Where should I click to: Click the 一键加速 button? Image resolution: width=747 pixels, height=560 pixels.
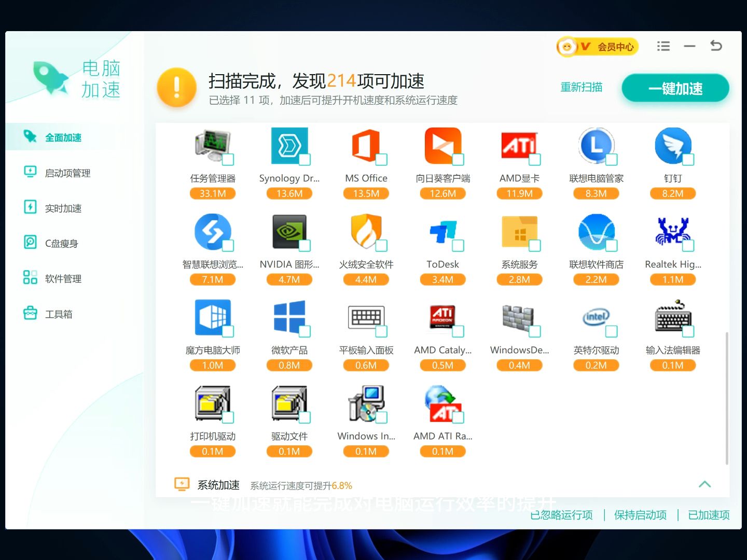675,88
